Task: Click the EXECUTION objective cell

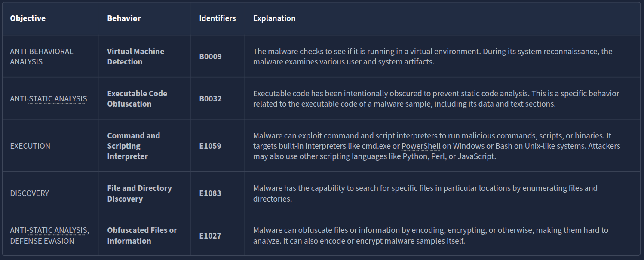Action: point(30,146)
